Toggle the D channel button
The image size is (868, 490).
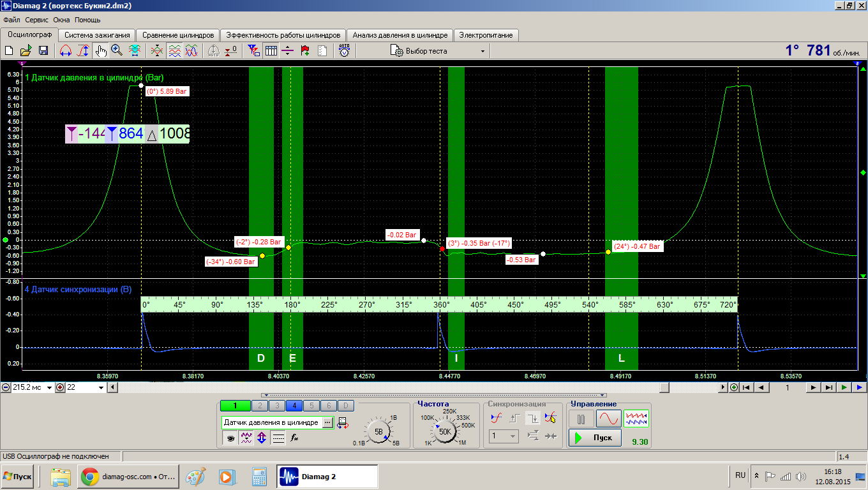[x=345, y=406]
